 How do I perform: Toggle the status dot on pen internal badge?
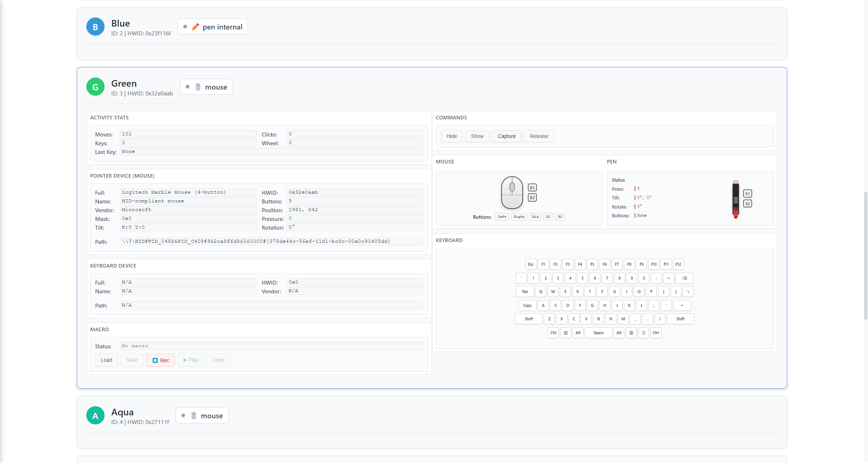click(184, 27)
